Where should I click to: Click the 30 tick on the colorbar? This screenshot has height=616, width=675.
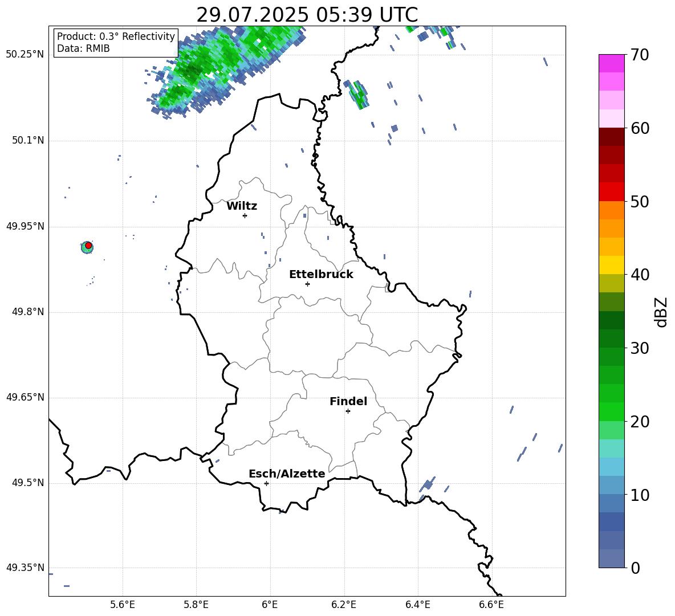(639, 348)
